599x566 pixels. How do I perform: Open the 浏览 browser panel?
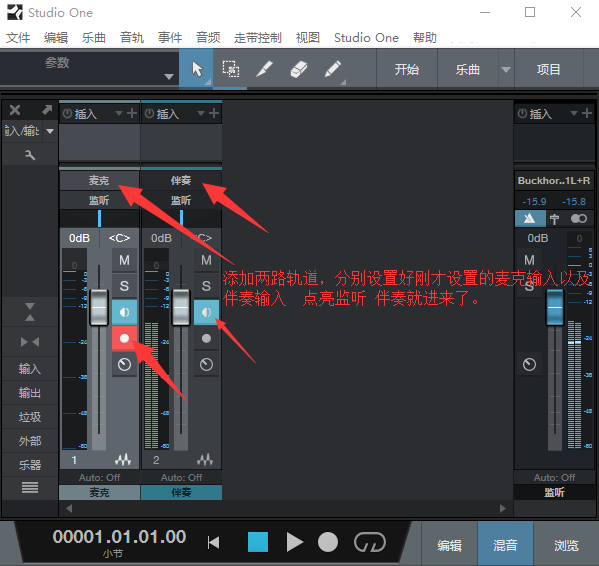566,545
